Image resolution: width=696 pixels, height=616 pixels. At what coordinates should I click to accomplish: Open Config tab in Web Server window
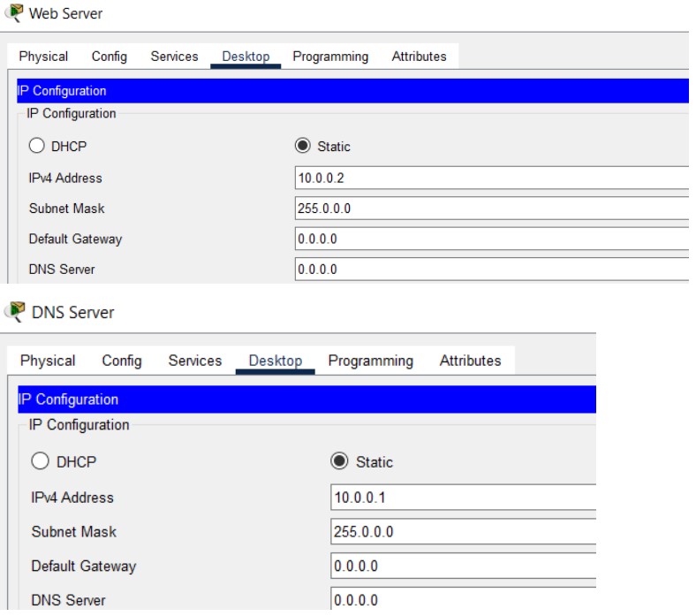point(110,57)
